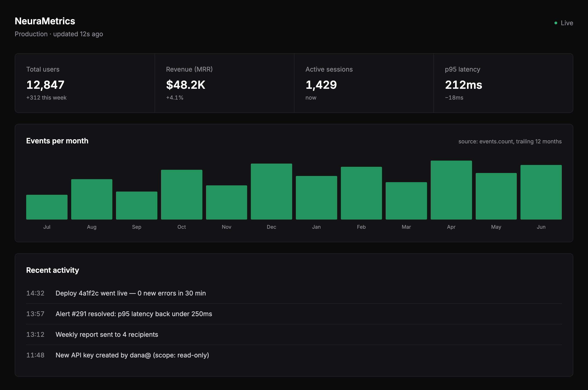Click the −18ms latency change

click(x=454, y=97)
